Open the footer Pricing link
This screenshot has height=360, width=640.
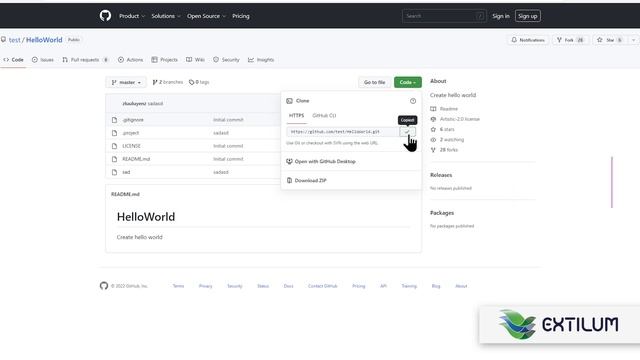pos(358,286)
